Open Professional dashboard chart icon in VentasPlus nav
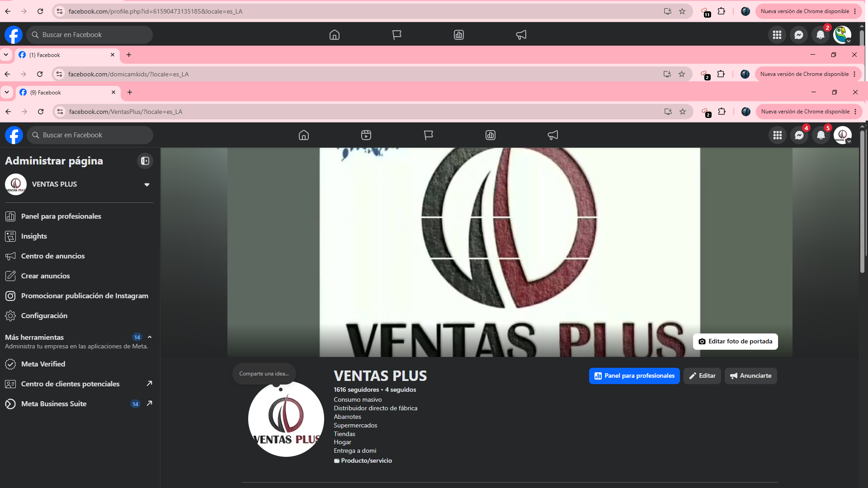This screenshot has height=488, width=868. click(x=491, y=135)
